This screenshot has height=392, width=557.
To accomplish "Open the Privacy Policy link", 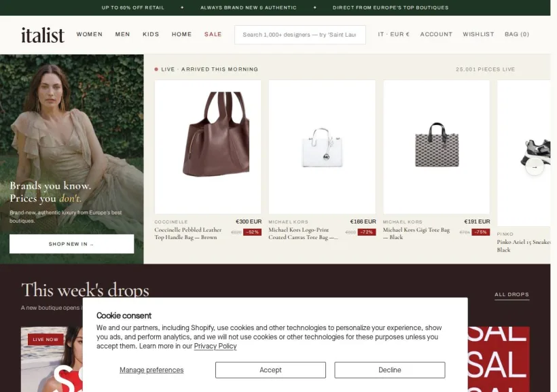I will click(x=215, y=346).
